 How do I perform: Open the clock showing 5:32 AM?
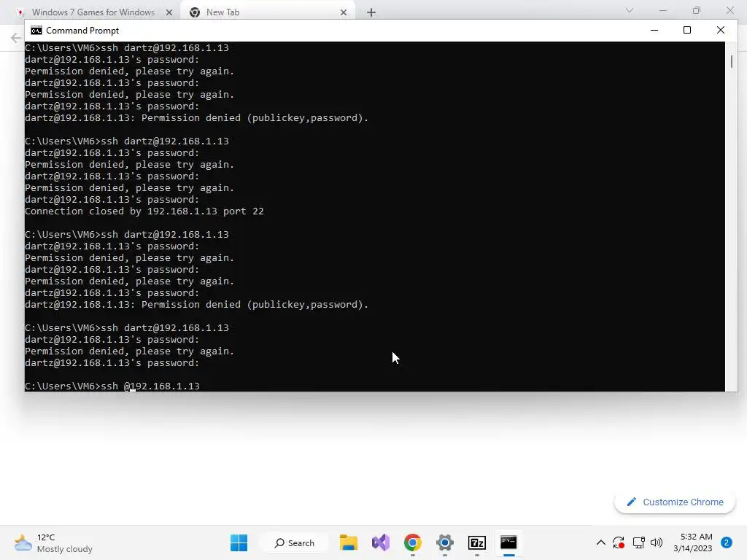pos(693,542)
